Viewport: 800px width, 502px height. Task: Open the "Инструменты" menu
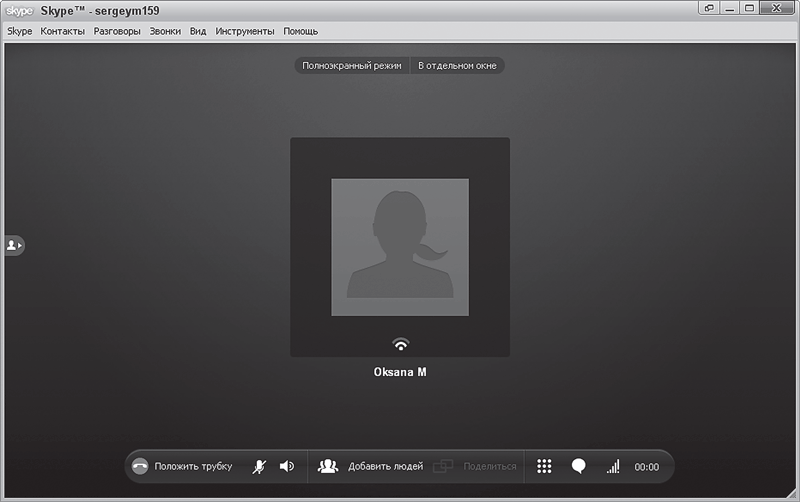point(245,31)
